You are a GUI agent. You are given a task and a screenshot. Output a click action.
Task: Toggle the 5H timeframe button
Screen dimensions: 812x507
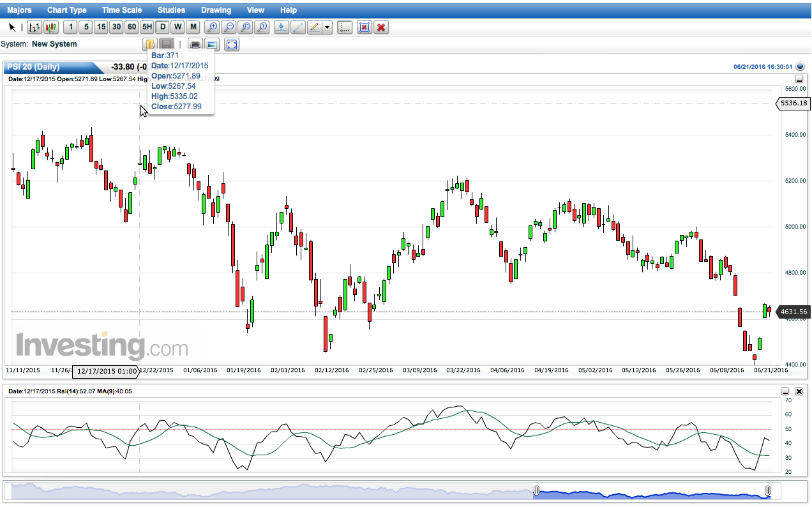coord(147,27)
